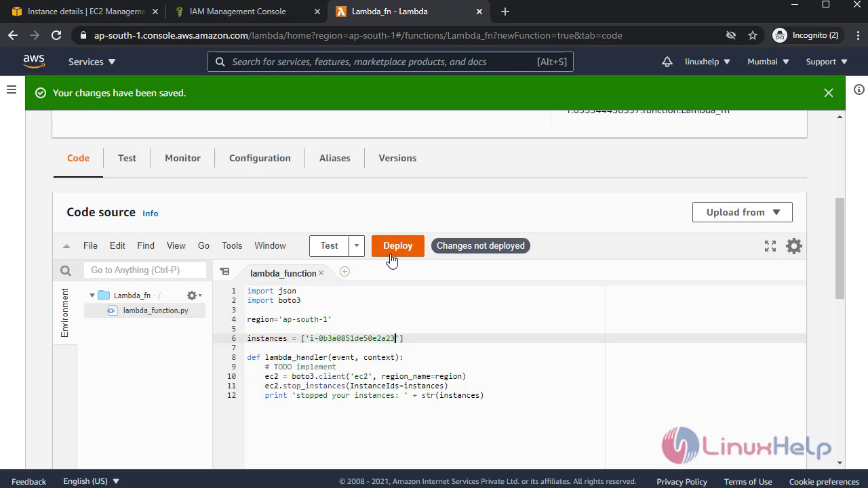Toggle fullscreen editor icon
Image resolution: width=868 pixels, height=488 pixels.
pyautogui.click(x=770, y=246)
